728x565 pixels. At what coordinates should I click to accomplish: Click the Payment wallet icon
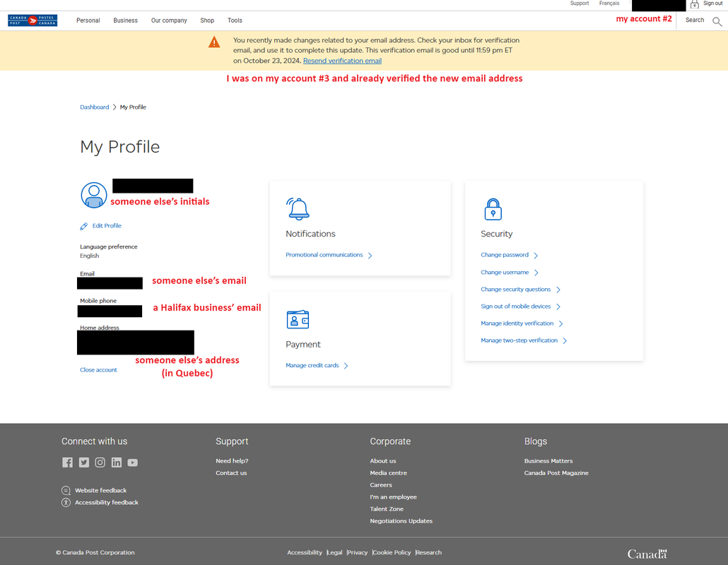point(298,320)
